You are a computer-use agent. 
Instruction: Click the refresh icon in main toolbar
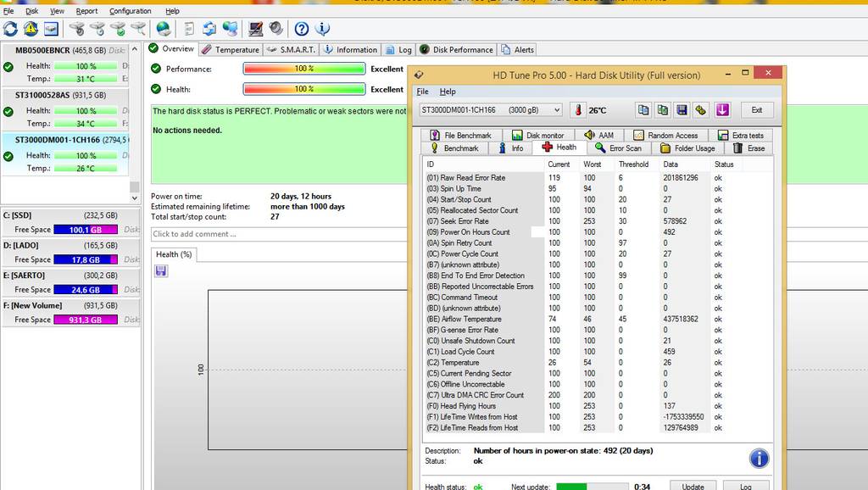pos(10,30)
